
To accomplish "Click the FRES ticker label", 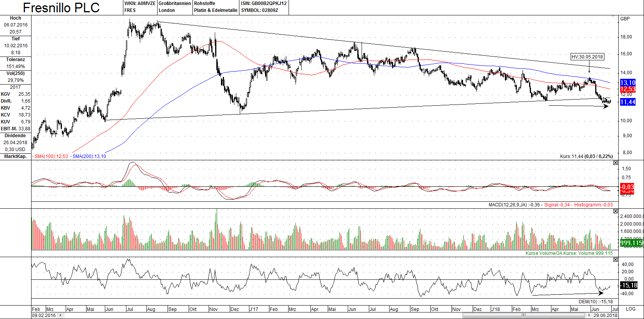I will [130, 10].
